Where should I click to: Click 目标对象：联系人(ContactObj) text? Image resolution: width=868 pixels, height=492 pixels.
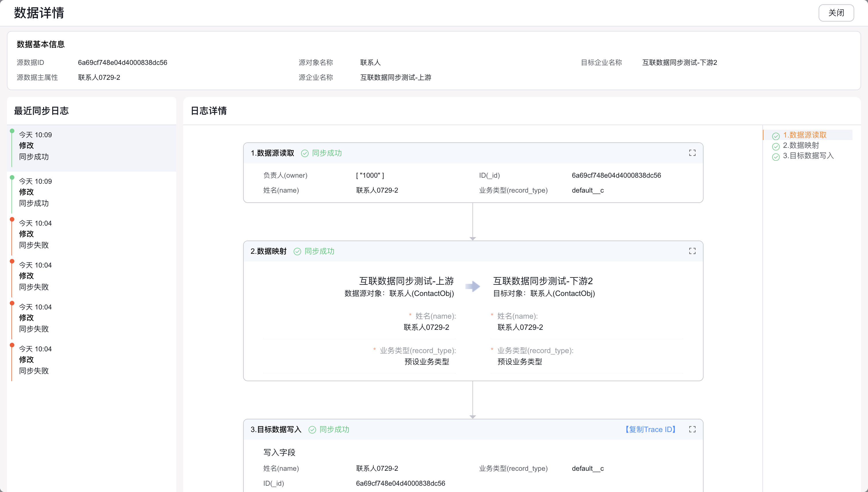click(x=544, y=293)
